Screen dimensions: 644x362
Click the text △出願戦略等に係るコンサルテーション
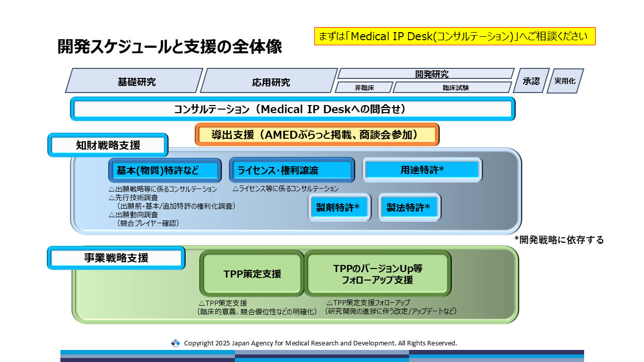pos(163,190)
